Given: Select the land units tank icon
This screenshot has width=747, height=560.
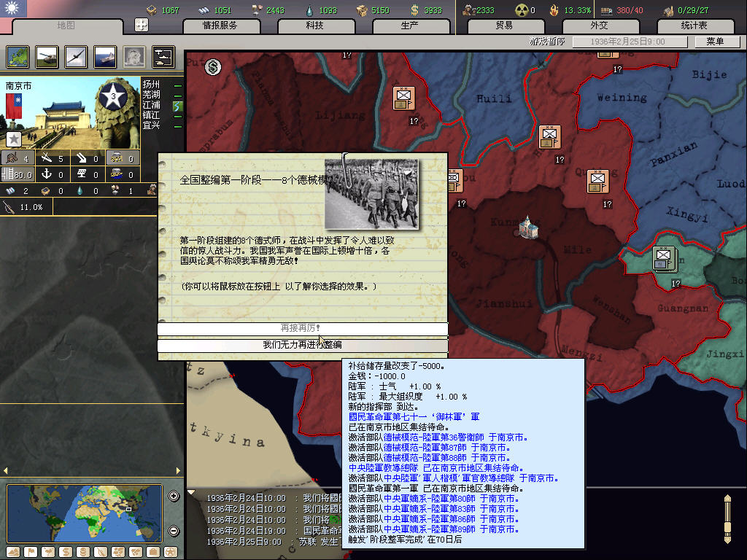Looking at the screenshot, I should click(x=47, y=57).
